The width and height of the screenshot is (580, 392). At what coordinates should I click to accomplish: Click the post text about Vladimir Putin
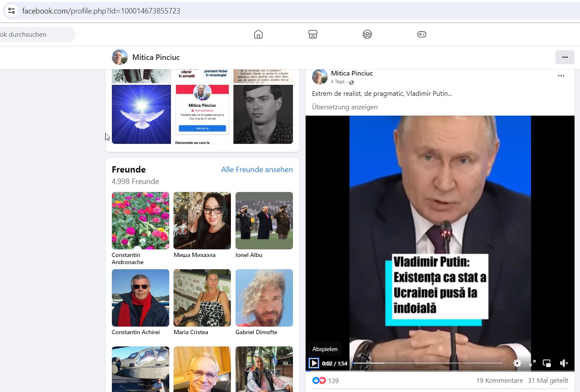pos(382,94)
